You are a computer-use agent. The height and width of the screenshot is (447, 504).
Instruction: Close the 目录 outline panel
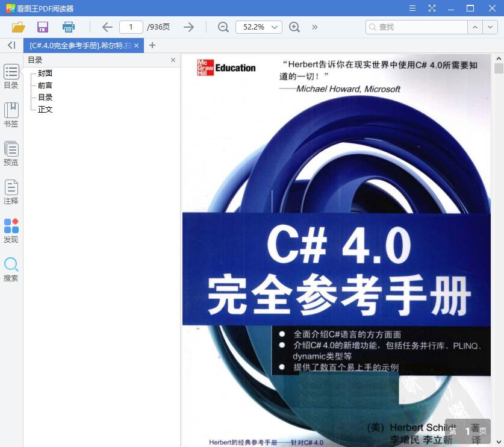(x=173, y=60)
